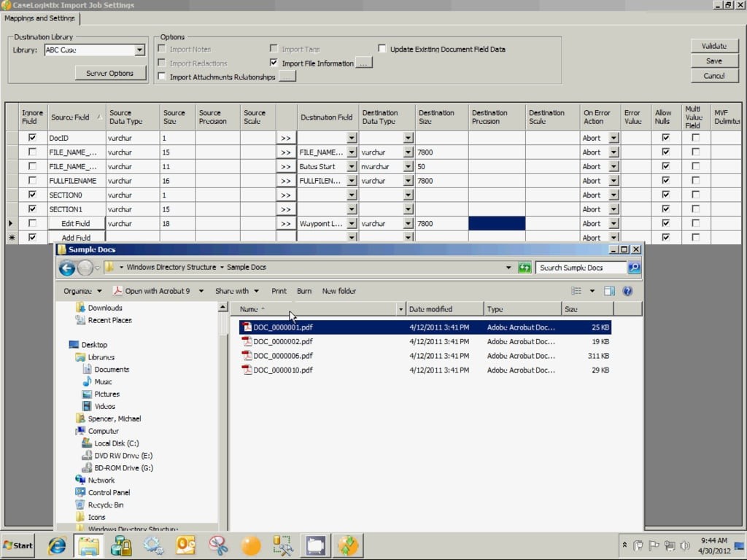Click Burn in the Explorer toolbar
747x560 pixels.
[x=304, y=291]
